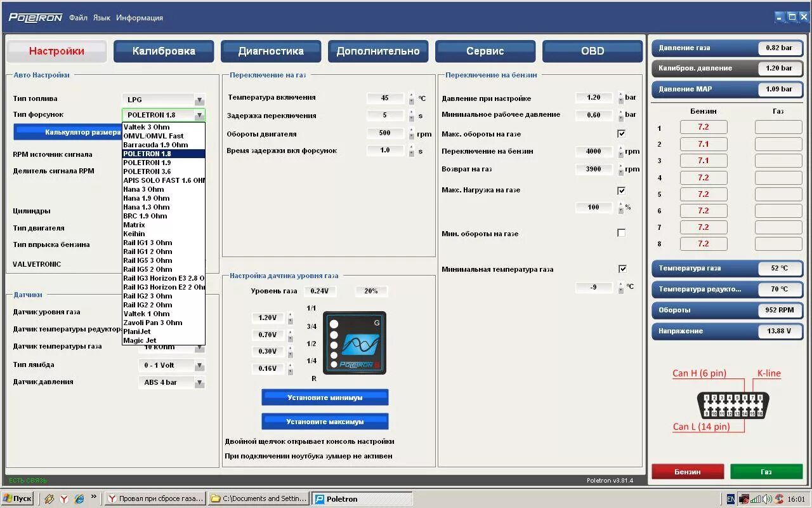Switch to the Диагностика tab
The image size is (812, 508).
pos(271,51)
